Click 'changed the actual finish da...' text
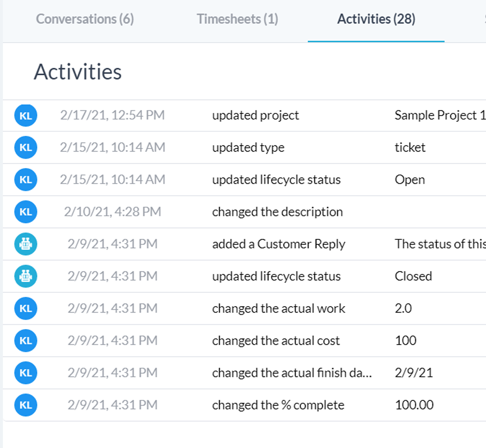 tap(292, 373)
